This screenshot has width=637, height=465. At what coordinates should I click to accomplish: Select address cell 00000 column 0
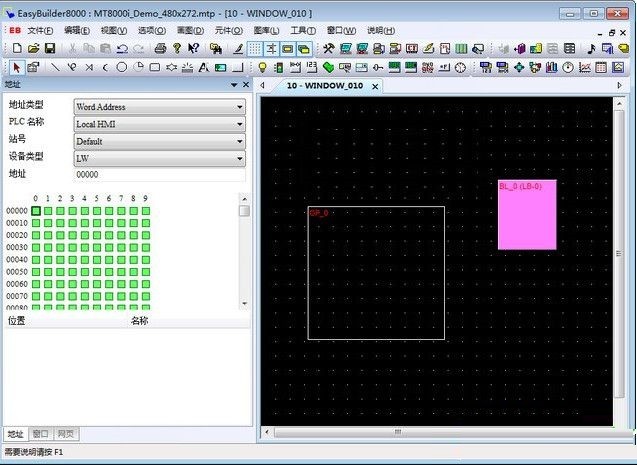coord(36,211)
